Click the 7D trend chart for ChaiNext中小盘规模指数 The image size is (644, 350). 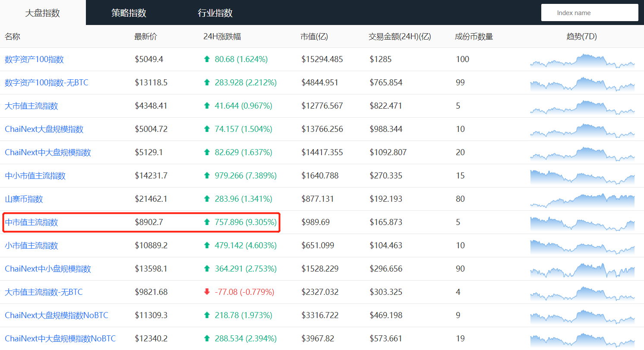pyautogui.click(x=582, y=270)
